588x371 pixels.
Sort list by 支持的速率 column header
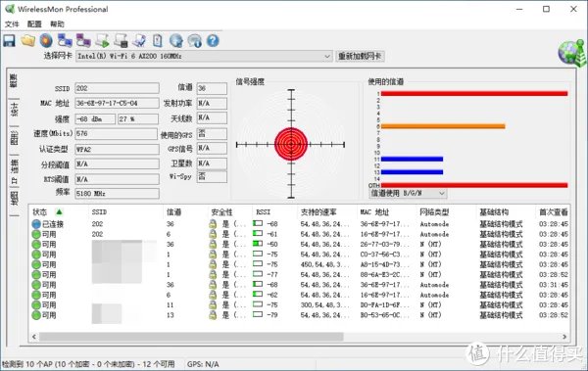pos(318,212)
